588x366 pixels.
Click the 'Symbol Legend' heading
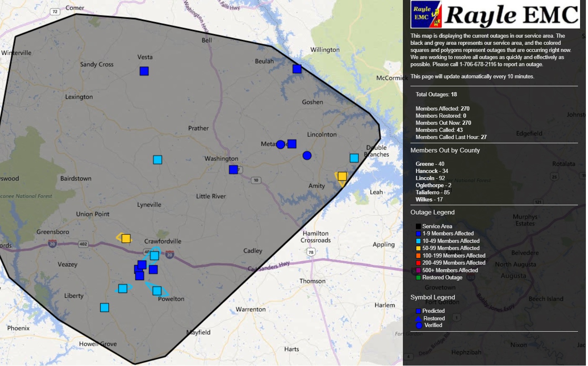433,297
